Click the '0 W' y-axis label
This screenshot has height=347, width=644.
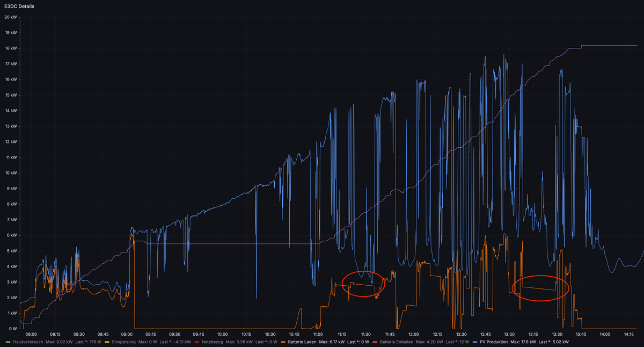click(13, 329)
